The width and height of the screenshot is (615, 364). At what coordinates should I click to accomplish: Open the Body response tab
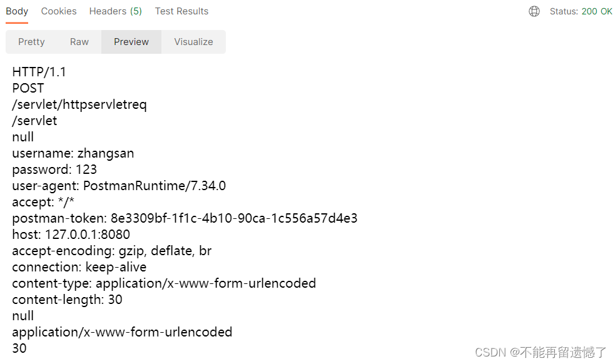(x=17, y=11)
